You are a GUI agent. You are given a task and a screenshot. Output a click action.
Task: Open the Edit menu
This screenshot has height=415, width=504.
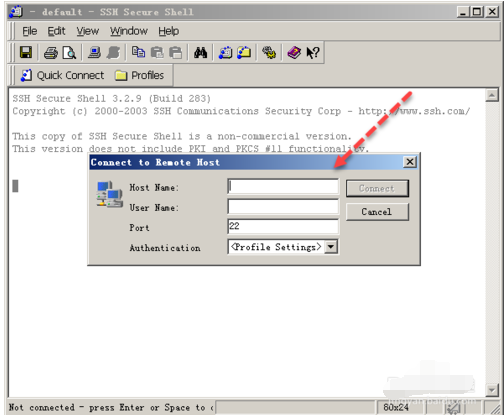(x=56, y=31)
